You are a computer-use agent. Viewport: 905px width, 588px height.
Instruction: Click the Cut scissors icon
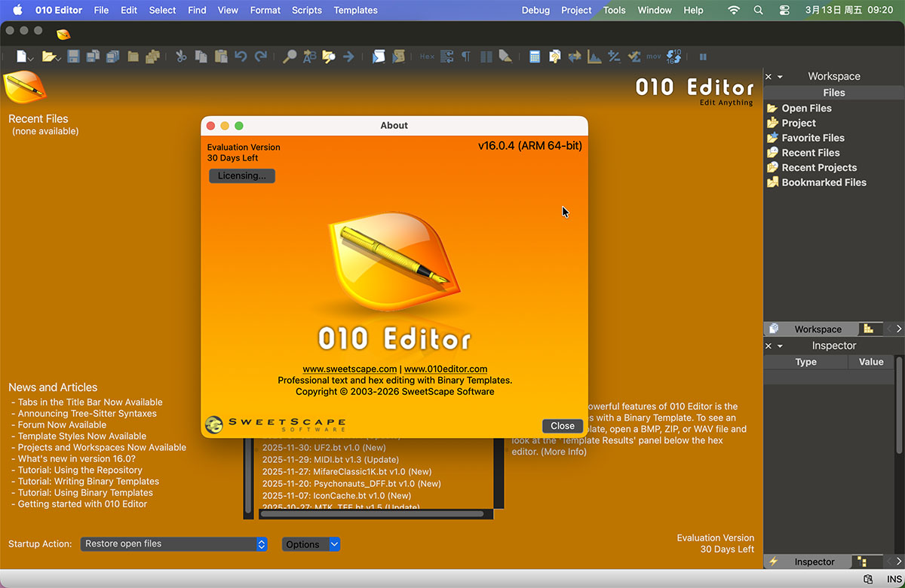(181, 57)
